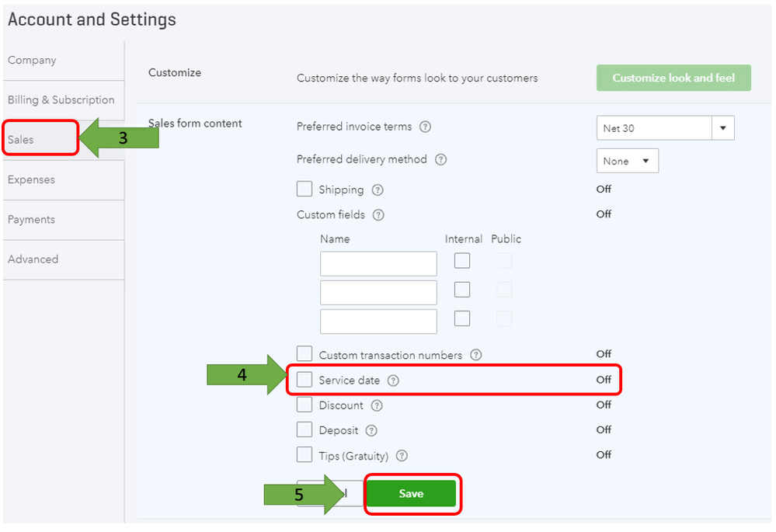This screenshot has width=776, height=532.
Task: Open help icon beside Preferred invoice terms
Action: pyautogui.click(x=425, y=127)
